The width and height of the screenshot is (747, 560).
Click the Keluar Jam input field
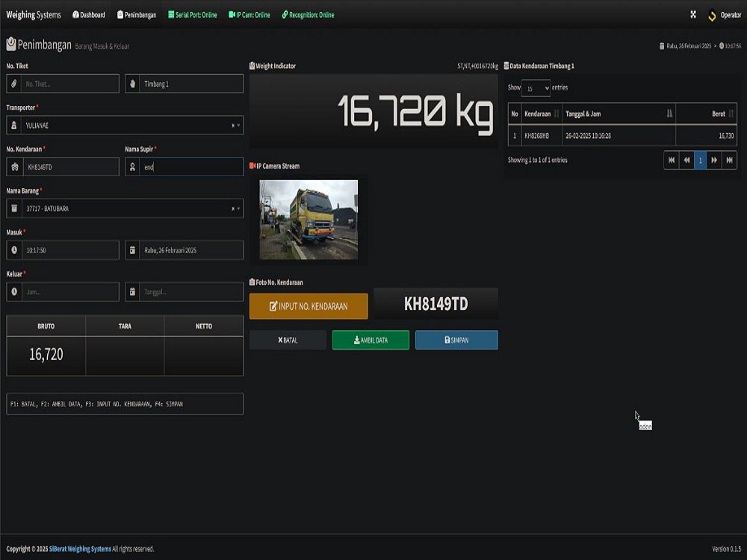[70, 292]
